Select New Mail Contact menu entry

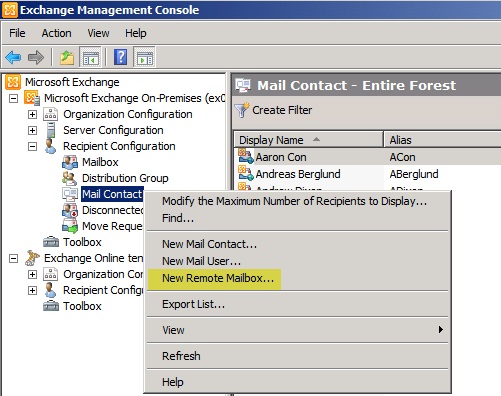[209, 244]
